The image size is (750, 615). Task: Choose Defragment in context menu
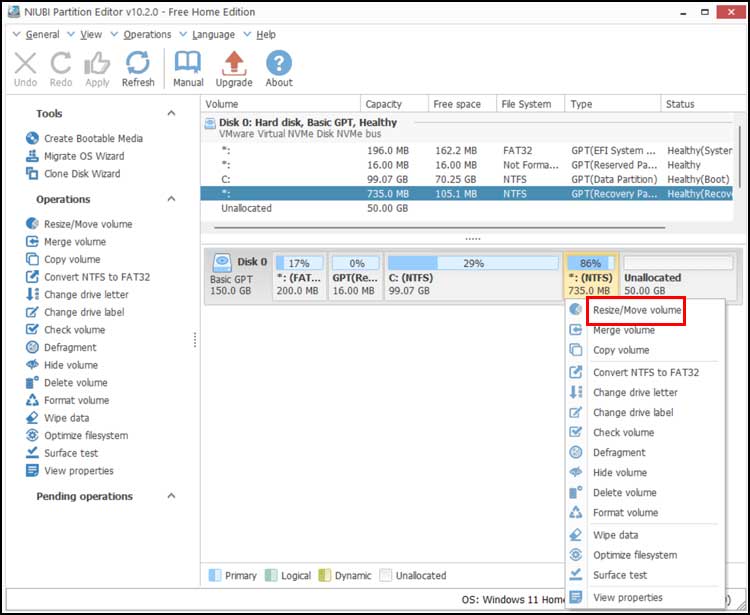[x=645, y=452]
